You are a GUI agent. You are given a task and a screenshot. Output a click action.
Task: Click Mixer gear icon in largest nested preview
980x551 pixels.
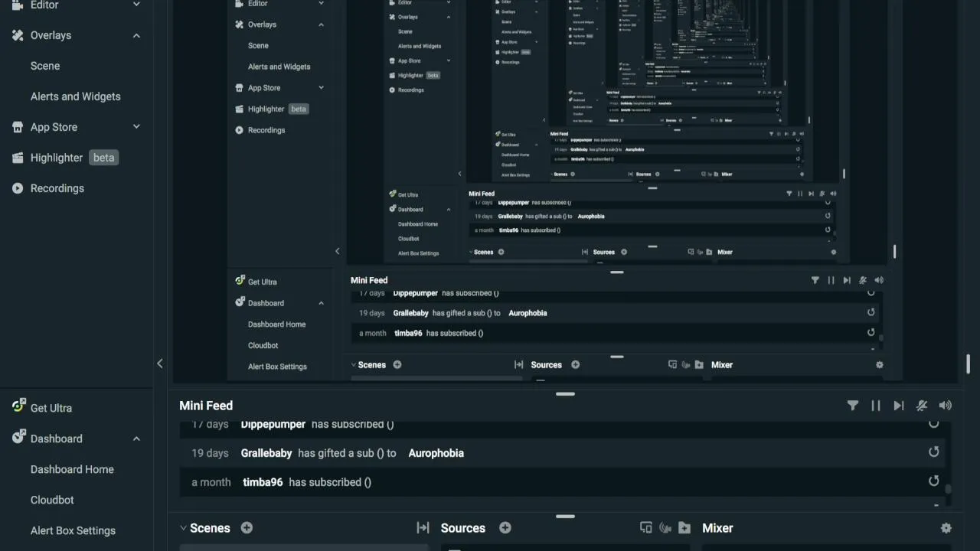(x=880, y=365)
